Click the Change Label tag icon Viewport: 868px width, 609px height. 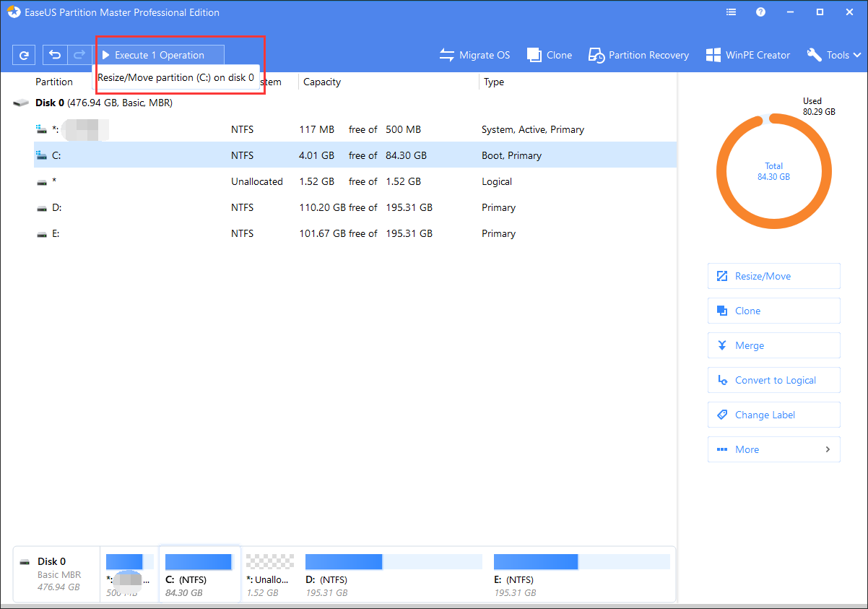[721, 415]
